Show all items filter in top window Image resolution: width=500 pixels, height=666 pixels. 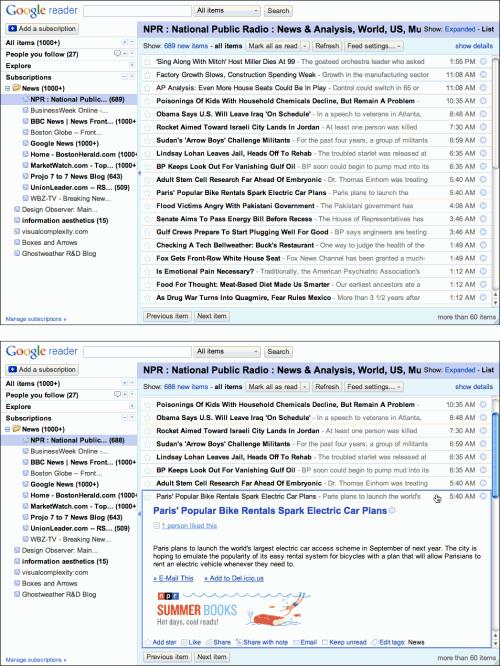228,46
